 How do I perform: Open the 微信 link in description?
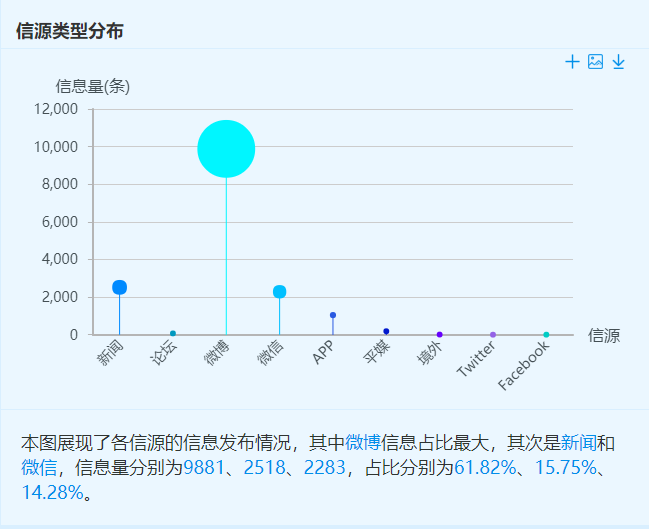tap(39, 467)
